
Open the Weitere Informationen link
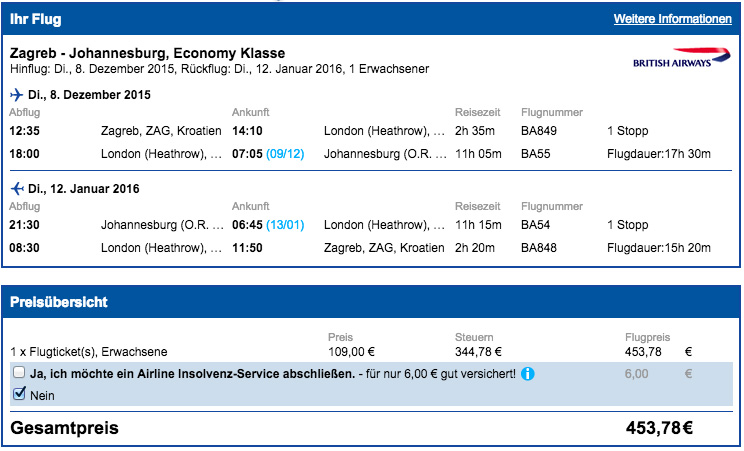coord(672,19)
